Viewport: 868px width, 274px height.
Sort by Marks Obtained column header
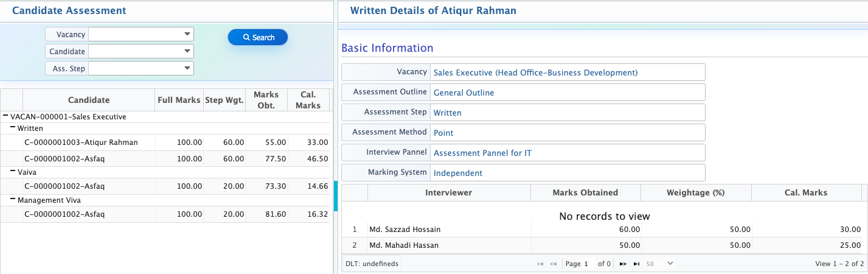click(585, 192)
